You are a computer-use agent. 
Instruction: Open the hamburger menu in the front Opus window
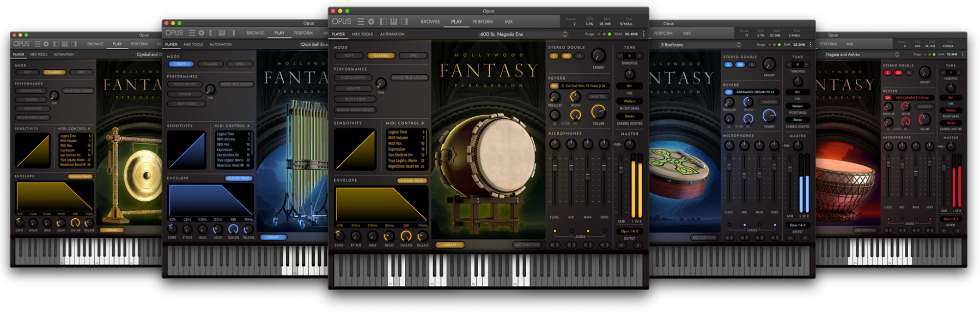361,22
